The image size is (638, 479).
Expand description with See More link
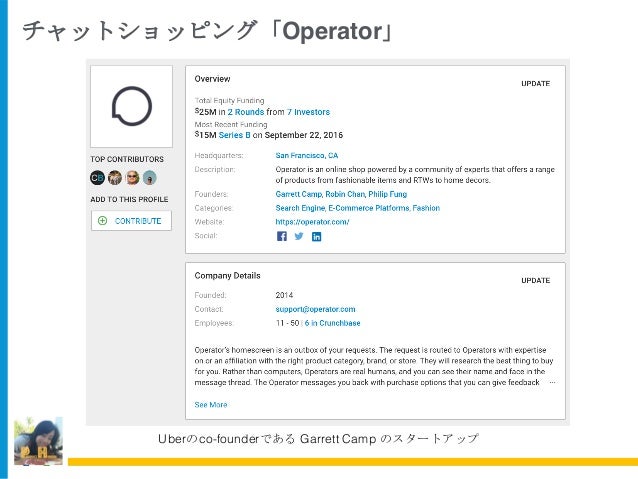[211, 405]
